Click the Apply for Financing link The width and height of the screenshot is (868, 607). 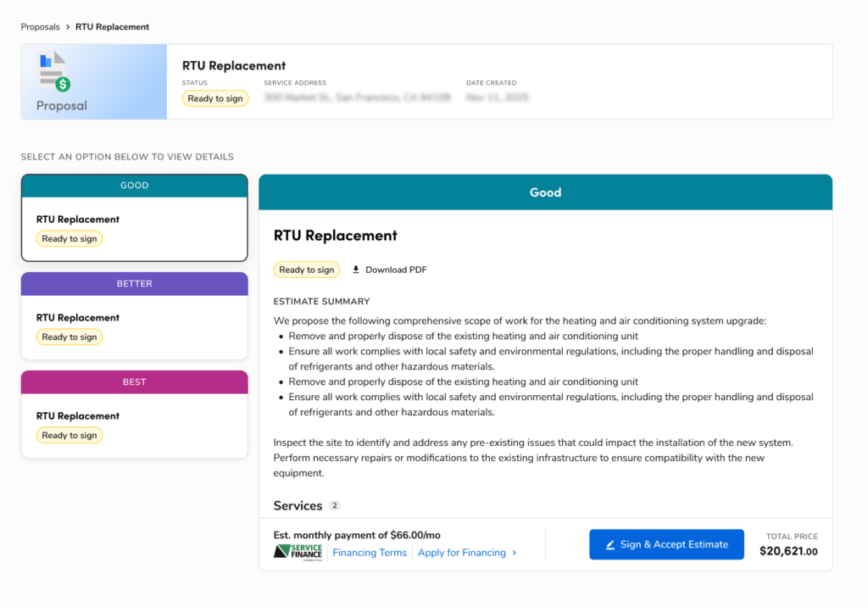pyautogui.click(x=462, y=553)
